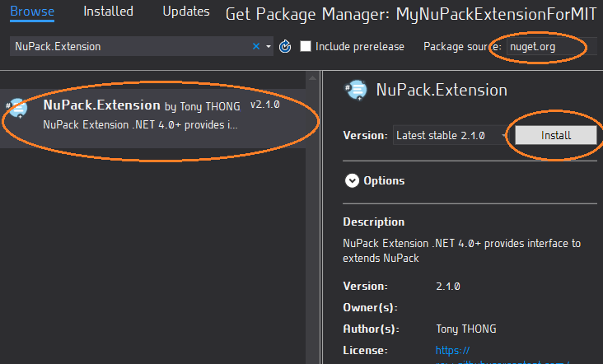Image resolution: width=603 pixels, height=364 pixels.
Task: Click the package icon in the details pane
Action: click(x=356, y=90)
